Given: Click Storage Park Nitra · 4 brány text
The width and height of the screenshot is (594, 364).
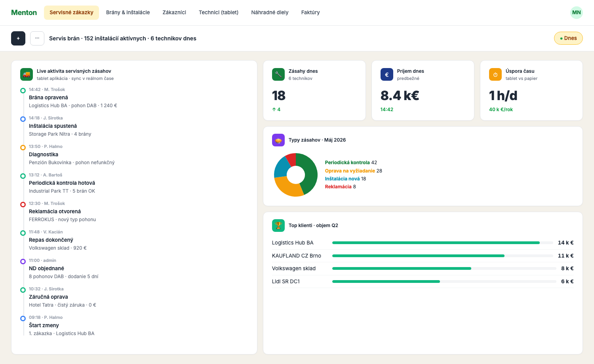Looking at the screenshot, I should pyautogui.click(x=60, y=134).
